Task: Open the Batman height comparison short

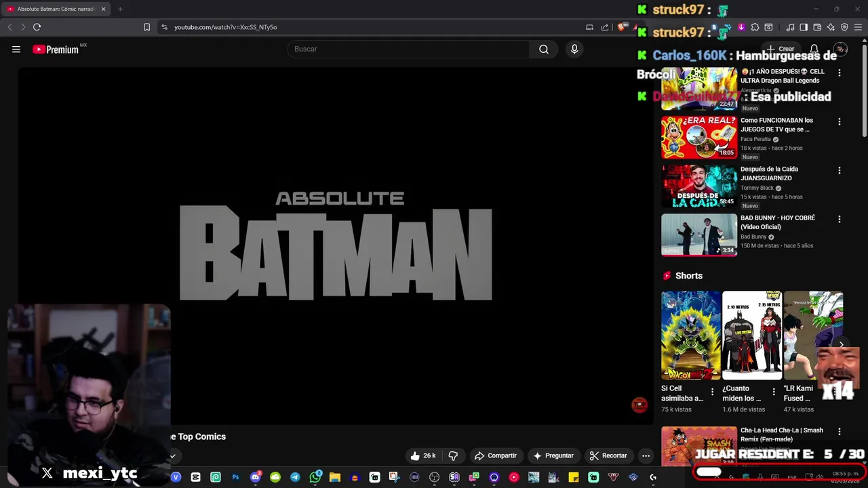Action: click(x=752, y=335)
